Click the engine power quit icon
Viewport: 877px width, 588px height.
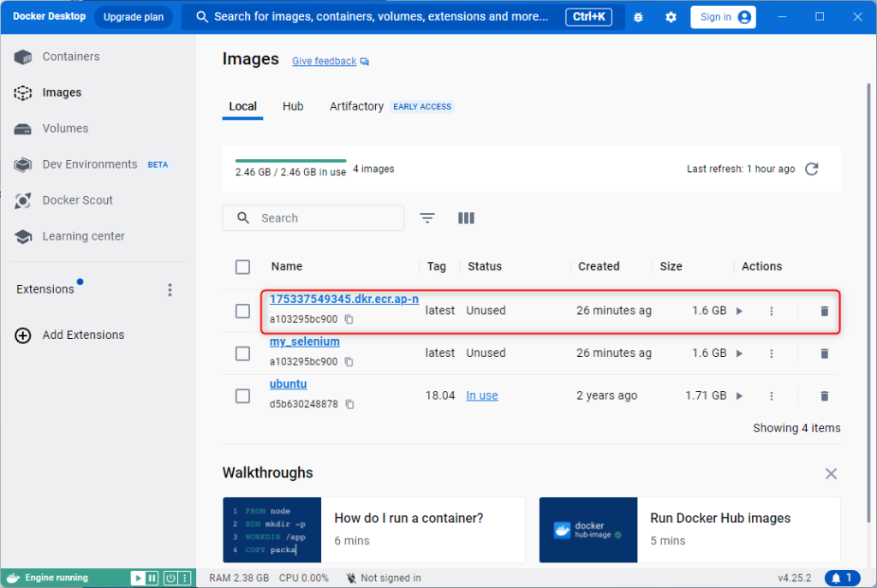tap(170, 578)
